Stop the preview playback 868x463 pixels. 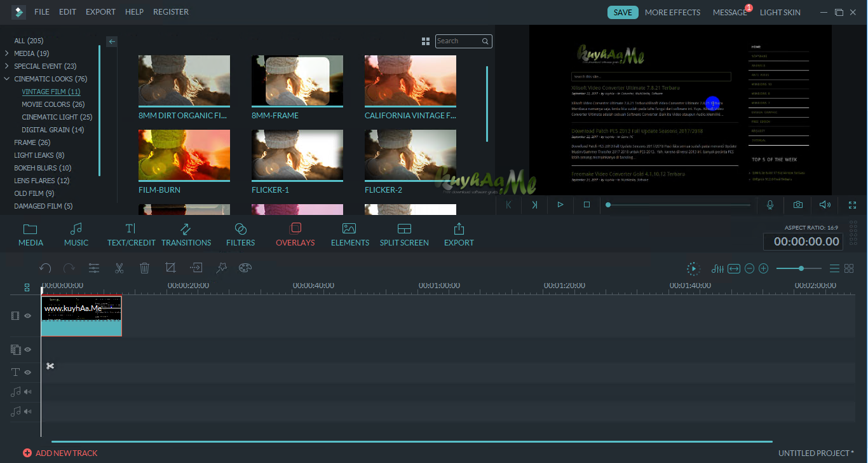pos(587,205)
